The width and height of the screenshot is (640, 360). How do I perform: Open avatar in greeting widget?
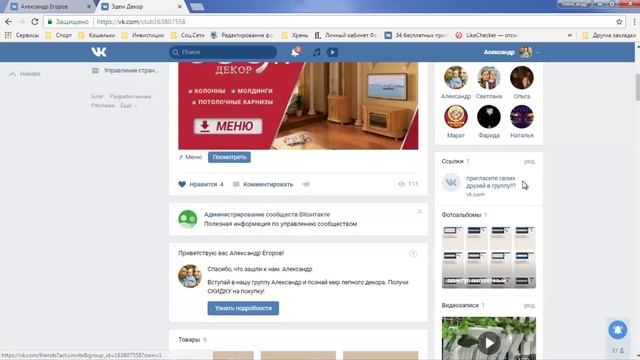[190, 276]
